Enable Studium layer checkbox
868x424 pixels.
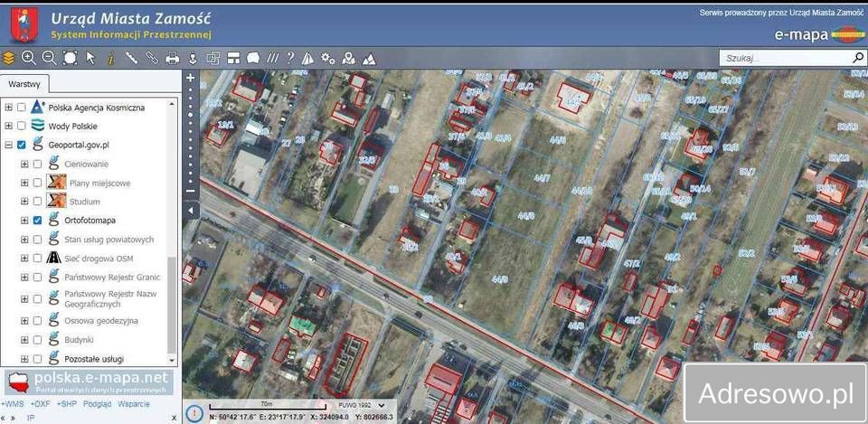37,202
